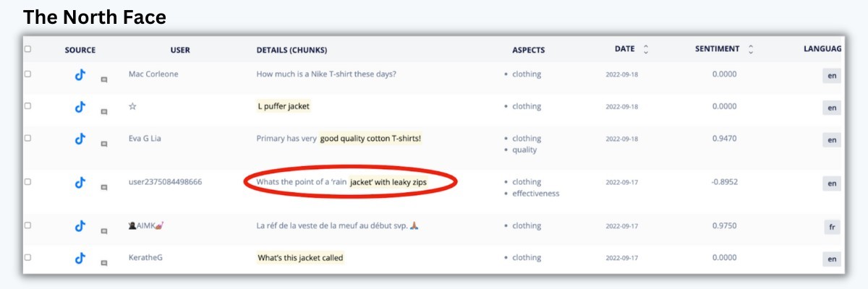The width and height of the screenshot is (868, 289).
Task: Click TikTok icon in user2375084498666 row
Action: tap(80, 183)
